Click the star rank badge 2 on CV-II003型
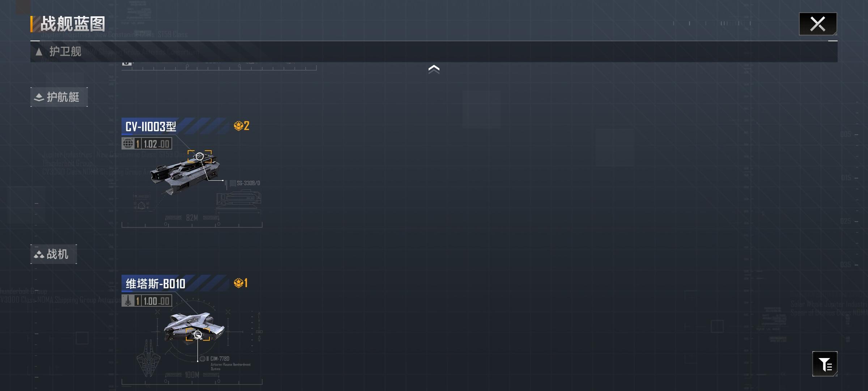Viewport: 868px width, 391px height. coord(242,126)
